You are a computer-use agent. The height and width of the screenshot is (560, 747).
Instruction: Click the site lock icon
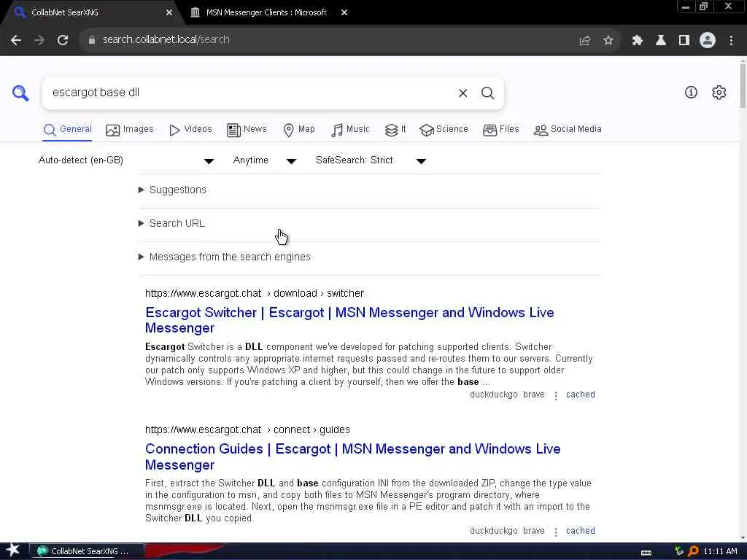(x=91, y=40)
